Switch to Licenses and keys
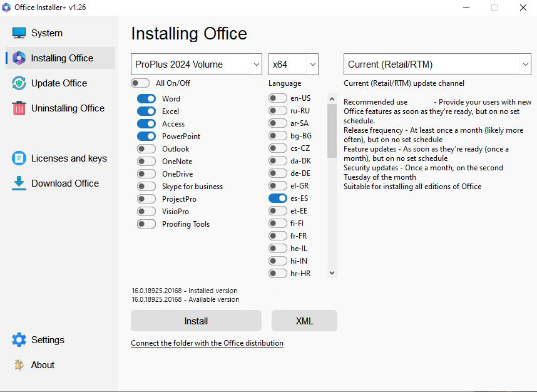Image resolution: width=537 pixels, height=392 pixels. (x=60, y=158)
